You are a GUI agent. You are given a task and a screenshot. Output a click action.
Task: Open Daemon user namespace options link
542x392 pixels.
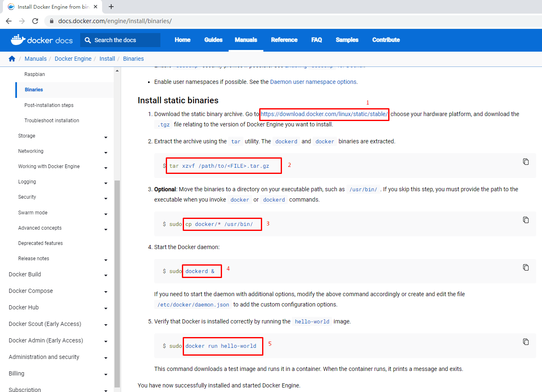point(313,82)
